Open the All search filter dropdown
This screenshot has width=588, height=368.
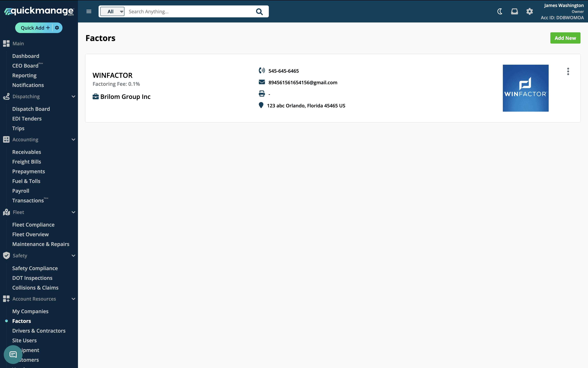(112, 11)
